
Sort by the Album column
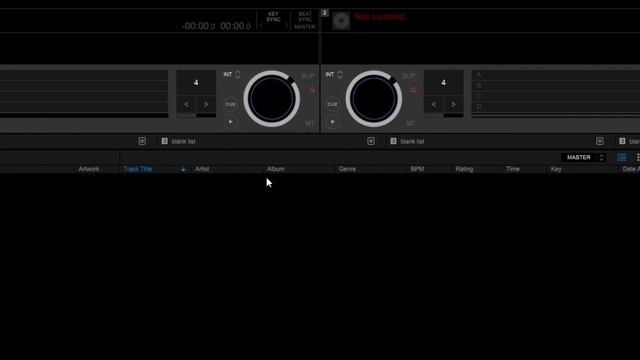[x=276, y=169]
